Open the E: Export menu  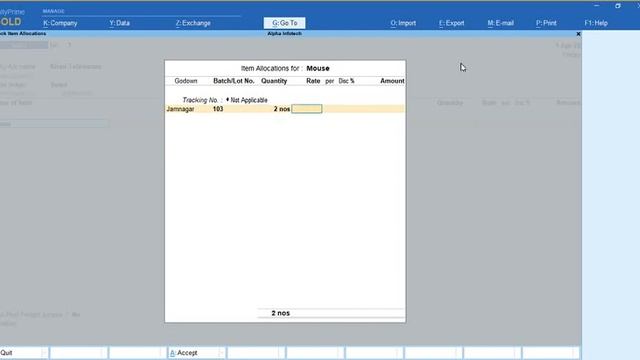(451, 23)
